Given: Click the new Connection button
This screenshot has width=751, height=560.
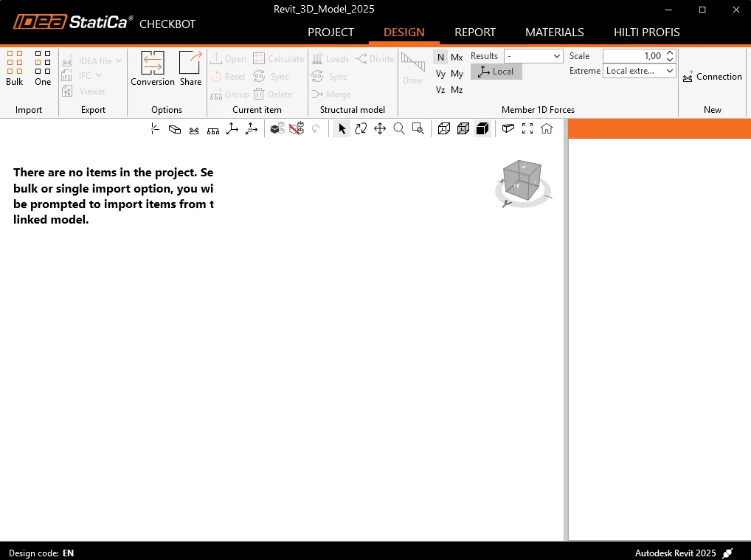Looking at the screenshot, I should (712, 77).
